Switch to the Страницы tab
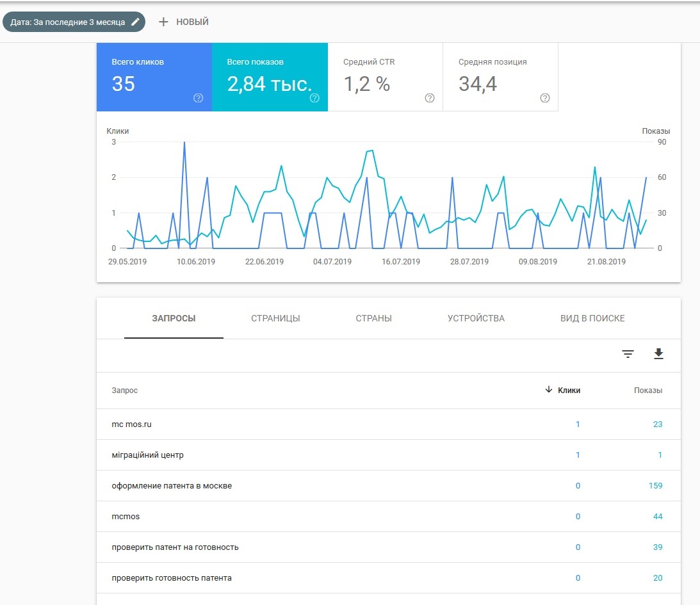The height and width of the screenshot is (605, 700). pyautogui.click(x=275, y=318)
